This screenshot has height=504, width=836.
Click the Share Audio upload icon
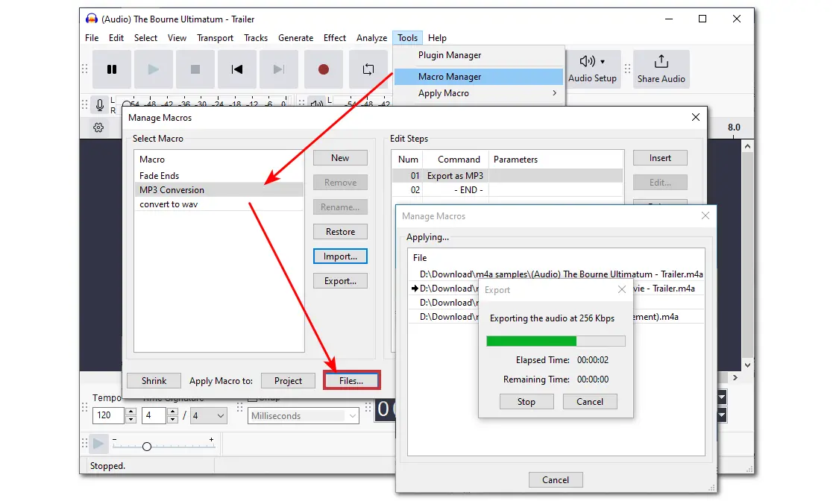(x=661, y=62)
